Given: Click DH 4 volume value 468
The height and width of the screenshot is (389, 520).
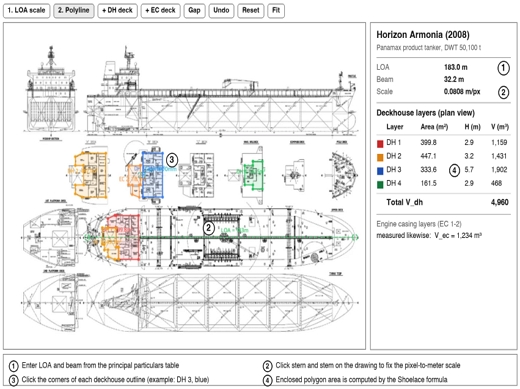Looking at the screenshot, I should (x=496, y=183).
